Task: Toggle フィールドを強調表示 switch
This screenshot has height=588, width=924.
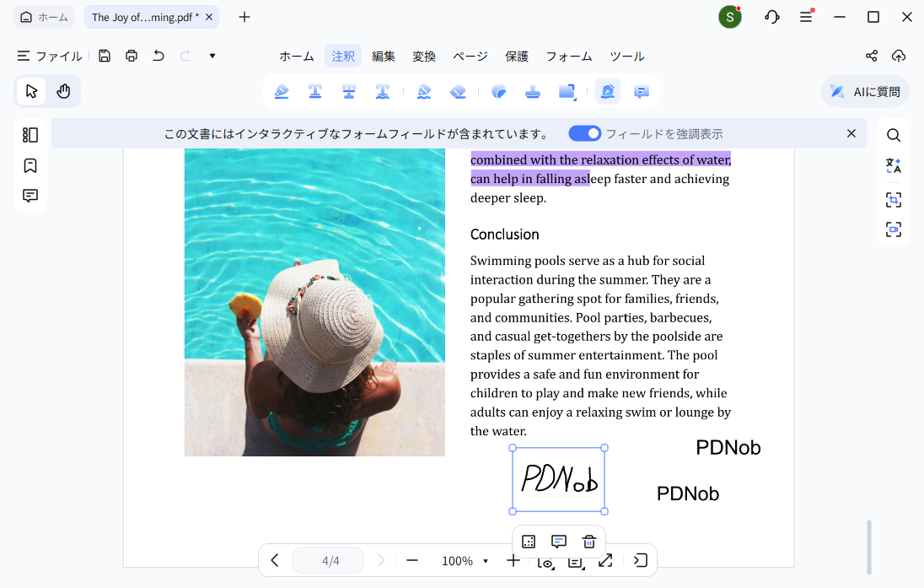Action: 584,134
